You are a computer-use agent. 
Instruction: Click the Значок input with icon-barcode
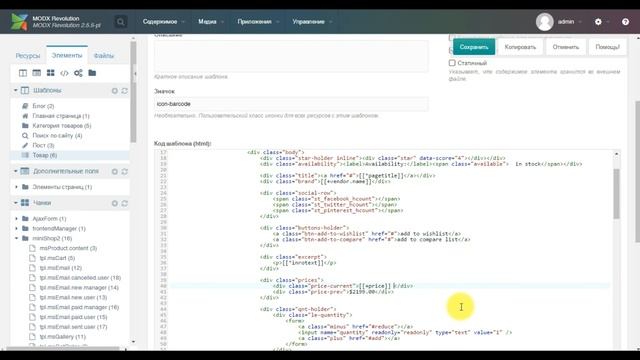tap(291, 104)
